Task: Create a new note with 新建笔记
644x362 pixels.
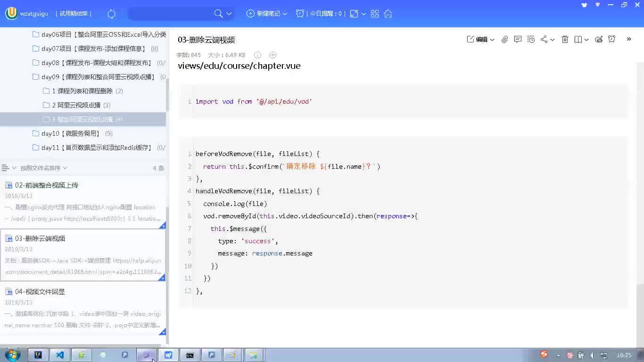Action: 264,14
